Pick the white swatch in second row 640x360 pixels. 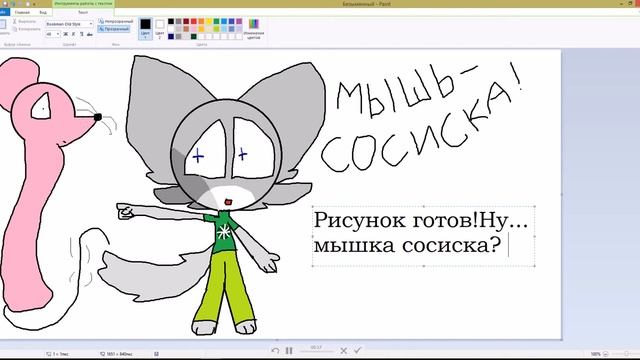171,29
